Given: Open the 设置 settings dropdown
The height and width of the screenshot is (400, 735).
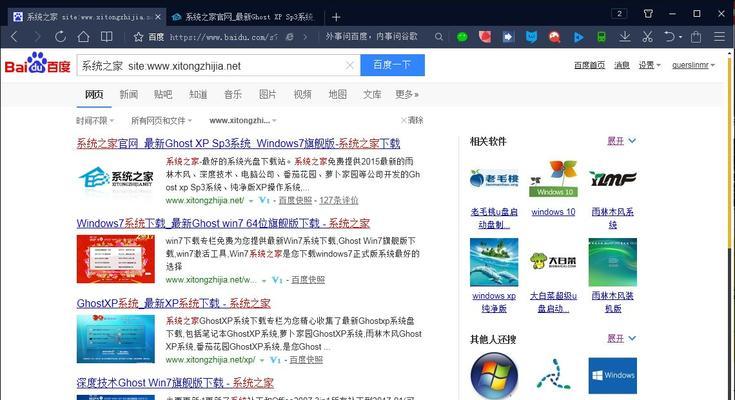Looking at the screenshot, I should coord(649,65).
